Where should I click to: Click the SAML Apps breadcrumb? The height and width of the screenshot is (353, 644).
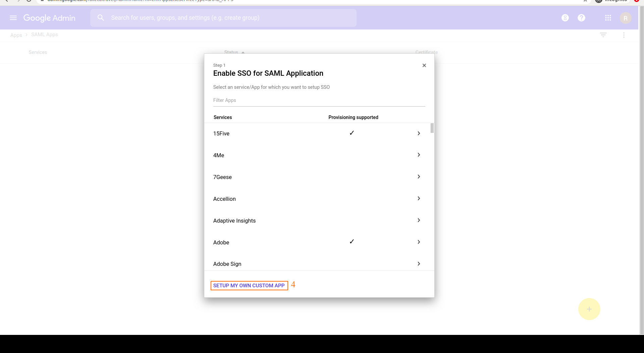(45, 35)
